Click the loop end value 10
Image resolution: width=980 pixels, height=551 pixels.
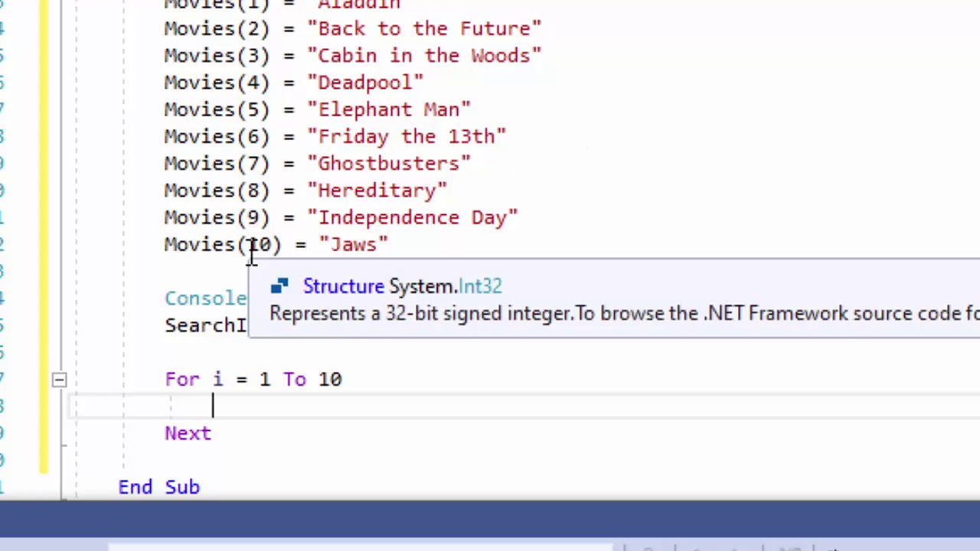pyautogui.click(x=330, y=380)
